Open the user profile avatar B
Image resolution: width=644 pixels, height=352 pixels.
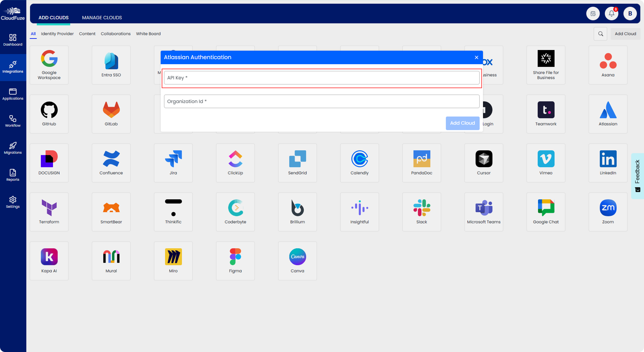pos(630,14)
